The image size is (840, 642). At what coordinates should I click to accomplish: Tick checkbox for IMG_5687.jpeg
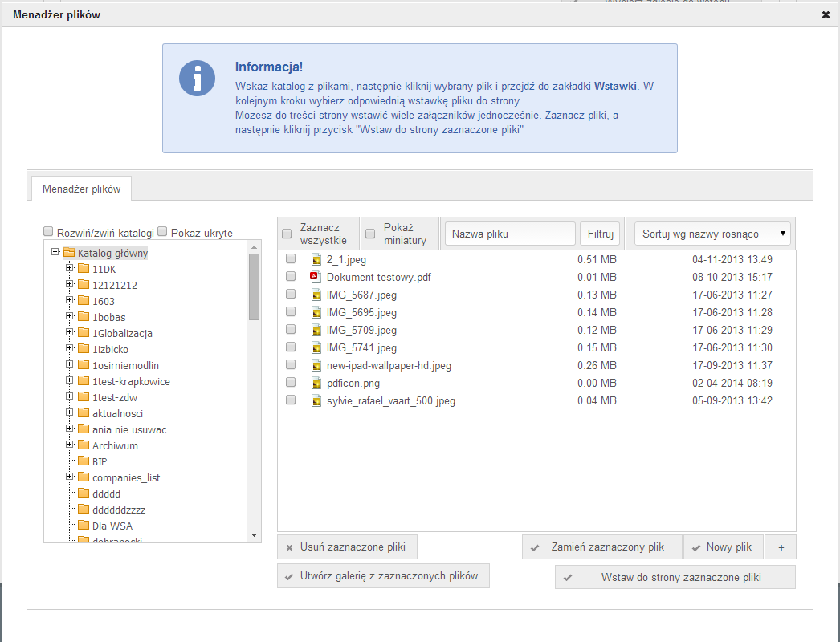click(x=291, y=294)
